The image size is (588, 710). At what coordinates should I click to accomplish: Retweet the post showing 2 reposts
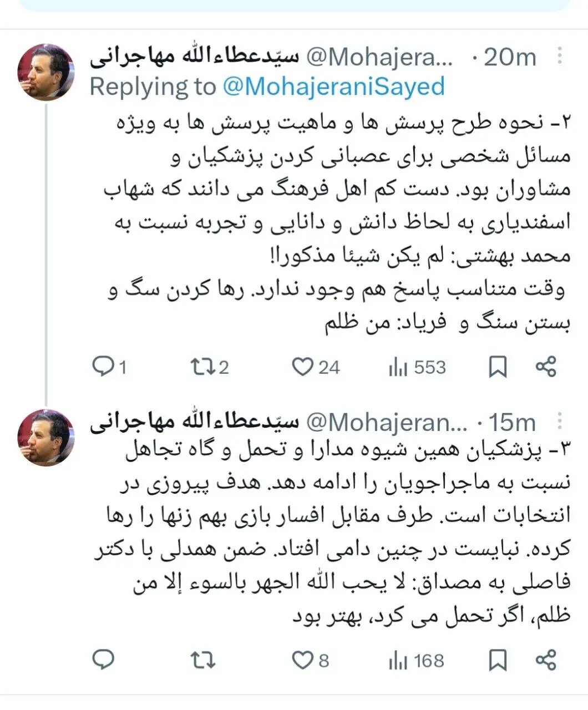tap(203, 366)
